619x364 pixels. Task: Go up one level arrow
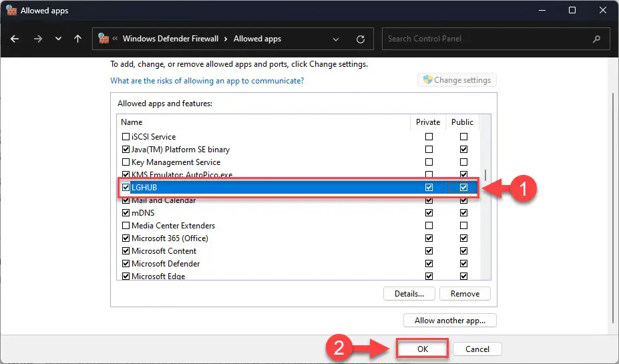click(77, 39)
